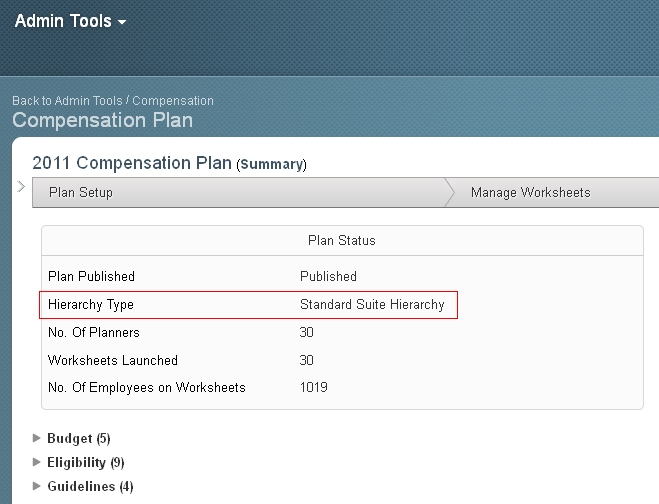Click the Budget (5) label
The width and height of the screenshot is (659, 504).
point(79,438)
